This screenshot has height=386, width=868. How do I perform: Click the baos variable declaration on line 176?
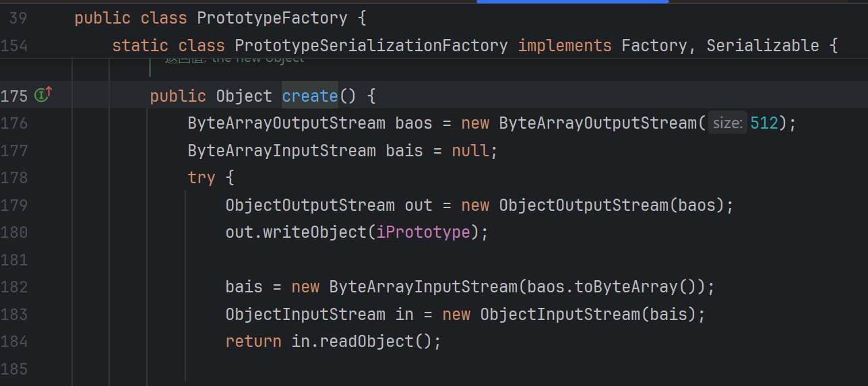click(414, 123)
